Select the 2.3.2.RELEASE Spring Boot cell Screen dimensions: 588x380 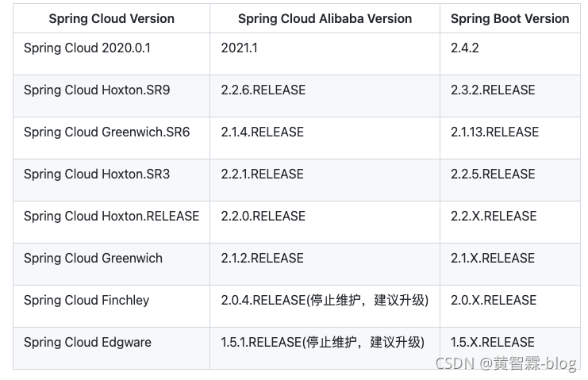[x=493, y=90]
